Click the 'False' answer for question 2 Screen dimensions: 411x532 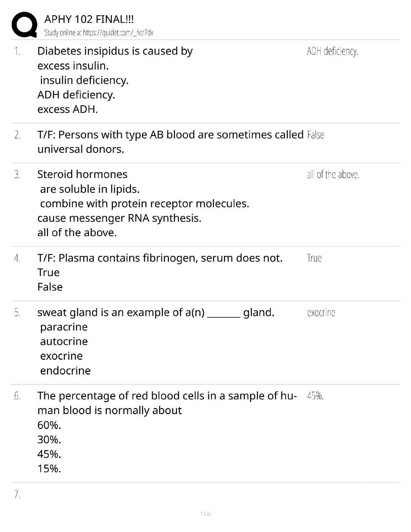(x=315, y=135)
